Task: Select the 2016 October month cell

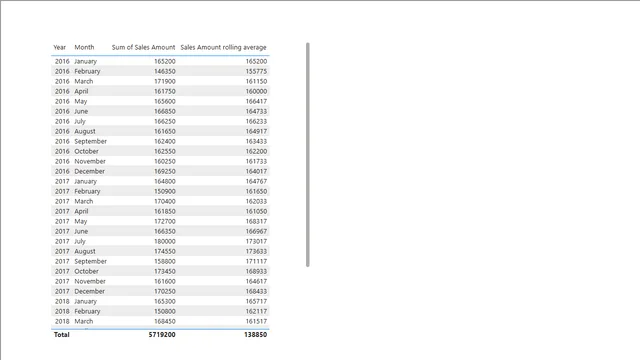Action: point(87,151)
